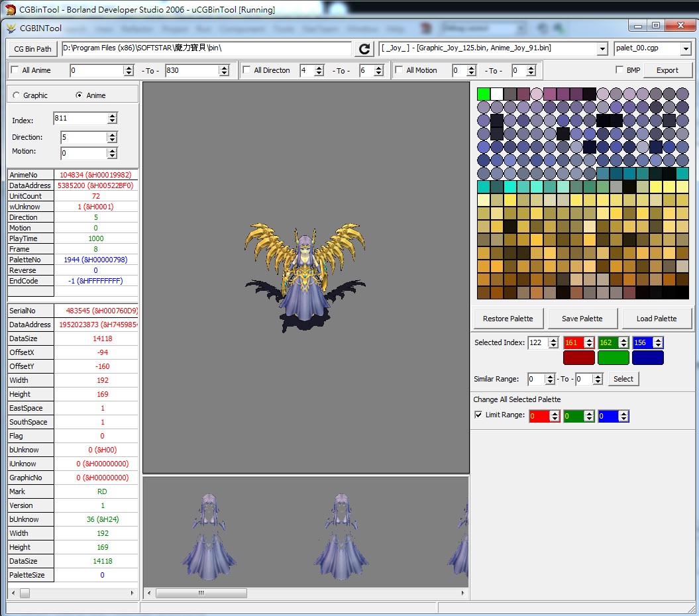Click the Borland title bar app icon

click(9, 9)
